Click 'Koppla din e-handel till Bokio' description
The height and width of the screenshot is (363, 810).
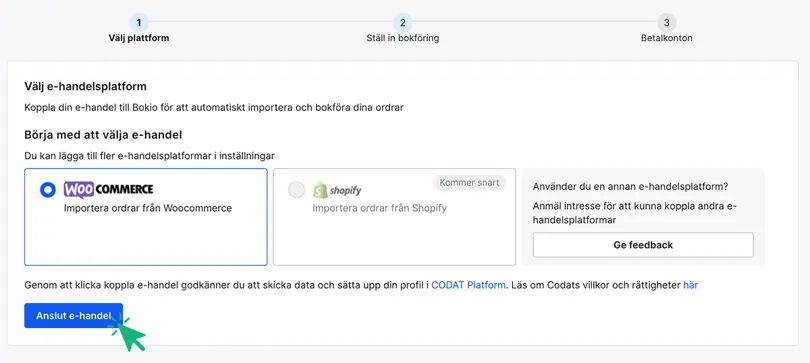coord(214,108)
